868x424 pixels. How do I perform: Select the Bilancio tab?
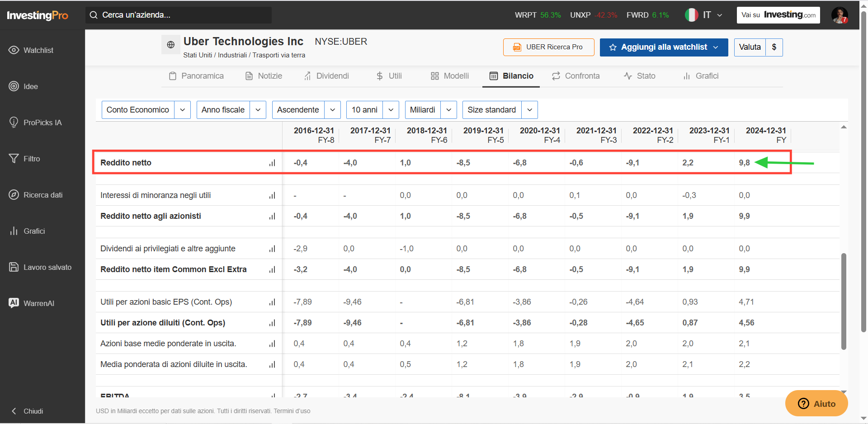point(511,76)
